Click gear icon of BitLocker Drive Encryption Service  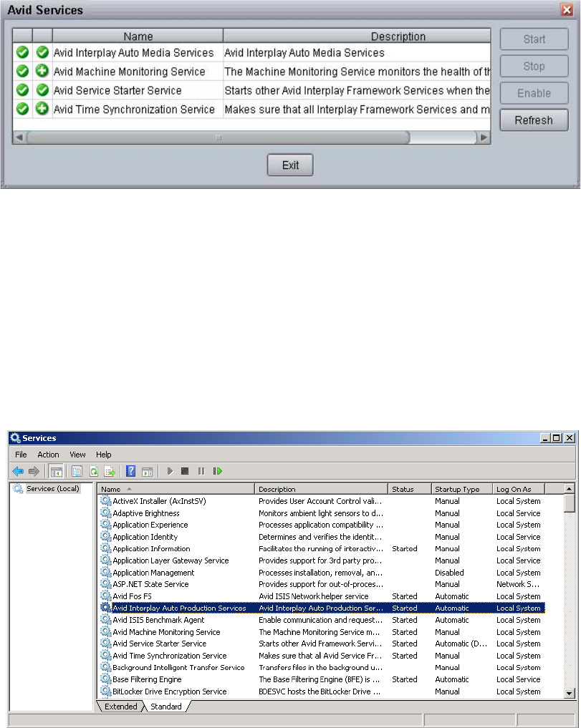[x=106, y=691]
